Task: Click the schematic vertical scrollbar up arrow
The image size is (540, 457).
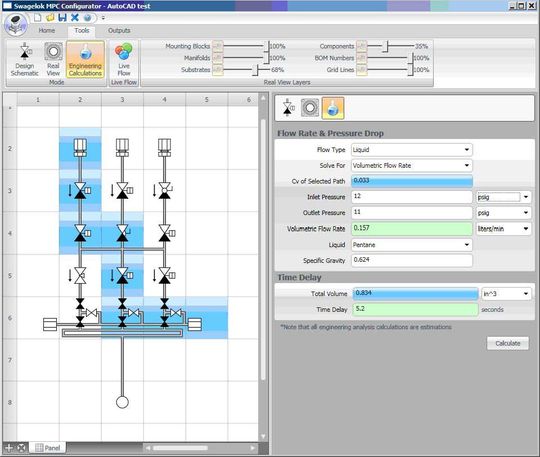Action: click(263, 98)
